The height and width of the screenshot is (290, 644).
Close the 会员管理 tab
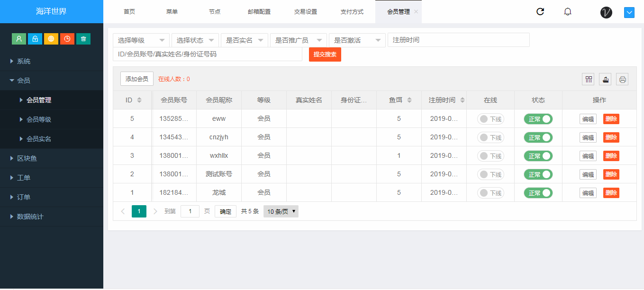click(x=416, y=12)
